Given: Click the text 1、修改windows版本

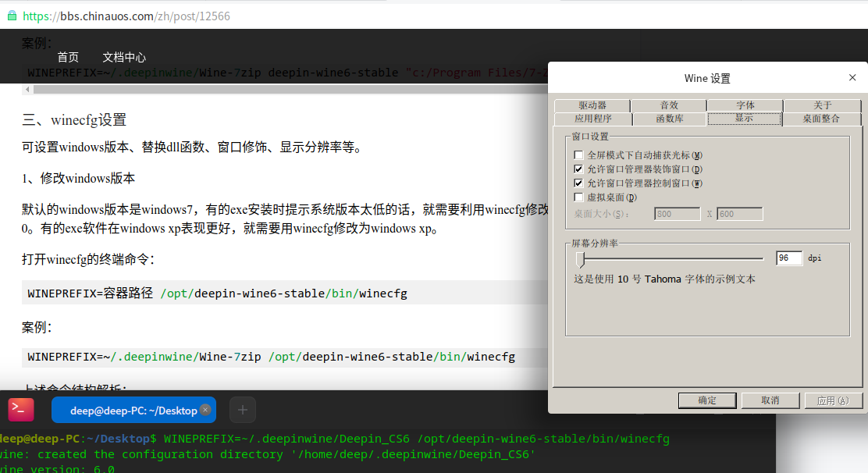Looking at the screenshot, I should pos(79,178).
